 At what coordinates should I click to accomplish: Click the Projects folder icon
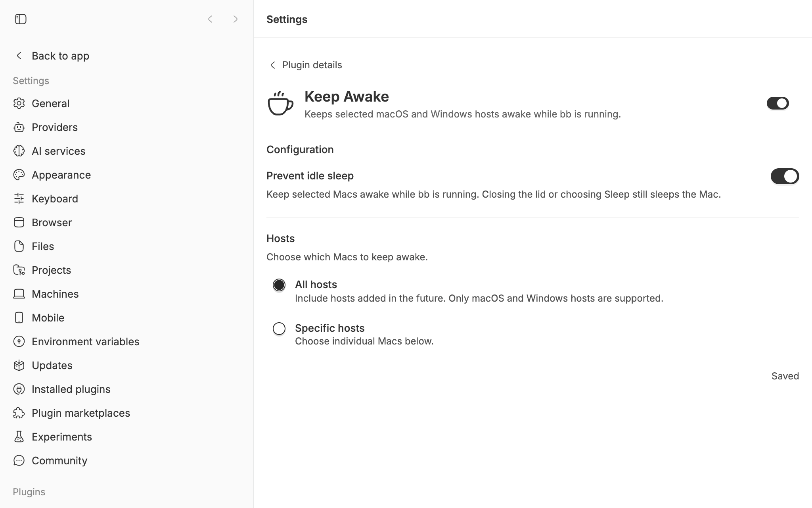tap(19, 270)
